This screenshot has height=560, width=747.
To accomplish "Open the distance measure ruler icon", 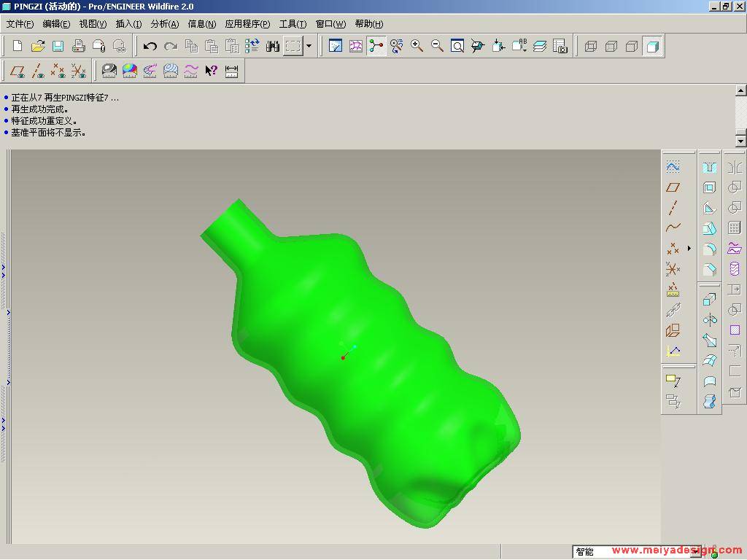I will [x=231, y=71].
